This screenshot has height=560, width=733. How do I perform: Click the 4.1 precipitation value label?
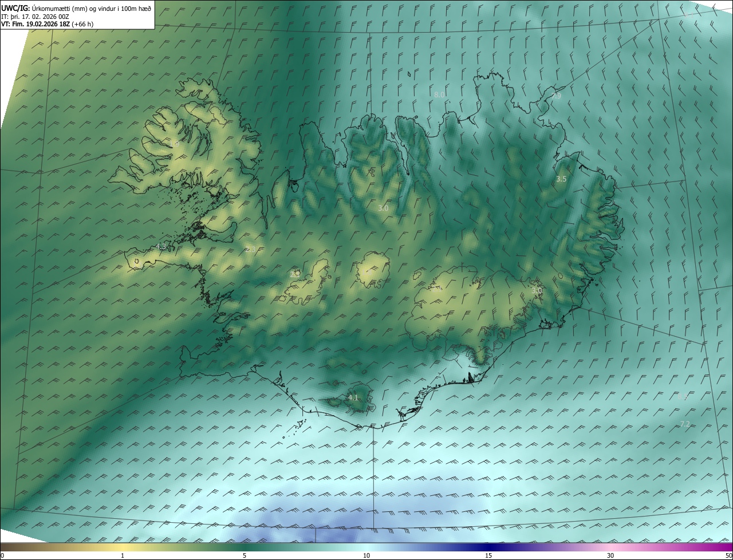[353, 397]
